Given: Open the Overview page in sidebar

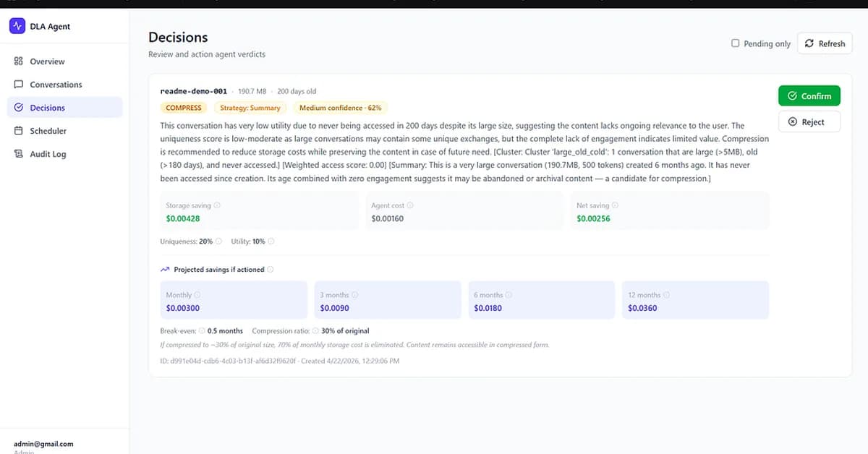Looking at the screenshot, I should coord(47,61).
